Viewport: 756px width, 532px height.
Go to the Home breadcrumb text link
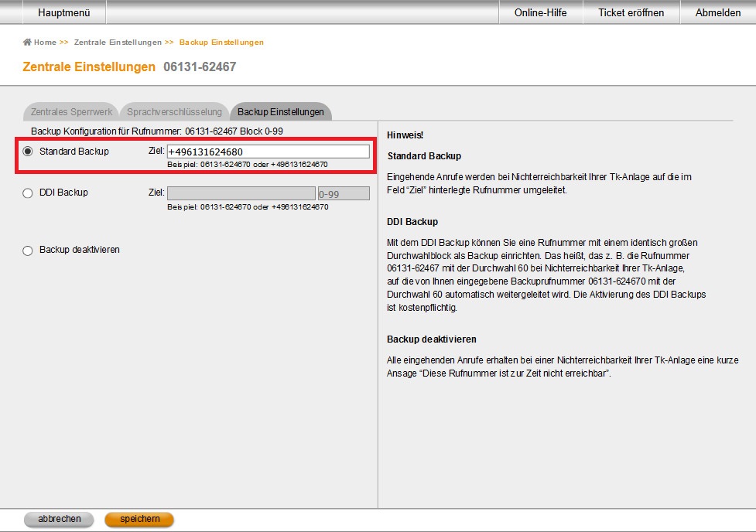click(x=45, y=43)
